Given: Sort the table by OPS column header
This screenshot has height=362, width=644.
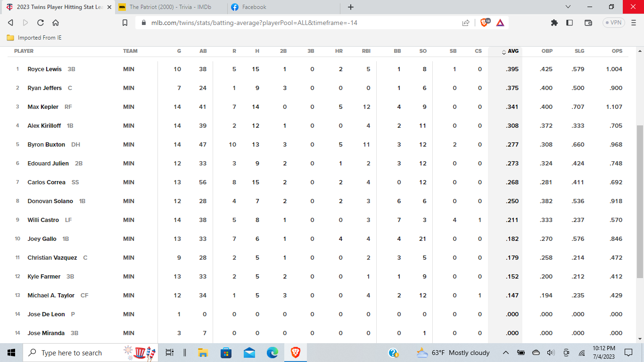Looking at the screenshot, I should coord(617,51).
